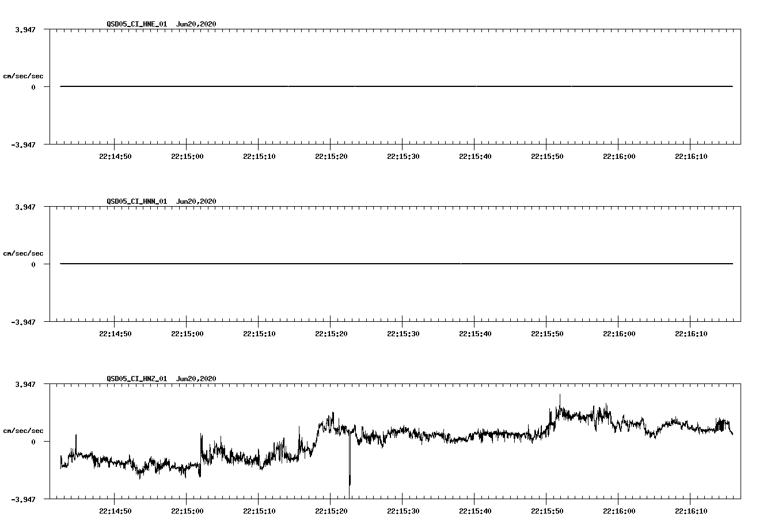The height and width of the screenshot is (532, 782).
Task: Click the 22:16:10 time label on HNN chart
Action: pyautogui.click(x=691, y=334)
